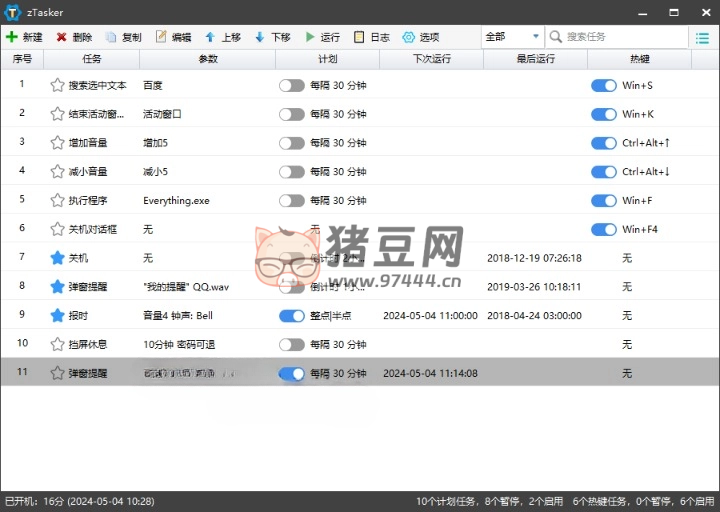Screen dimensions: 720x512
Task: Run task using green 运行 play icon
Action: 310,37
